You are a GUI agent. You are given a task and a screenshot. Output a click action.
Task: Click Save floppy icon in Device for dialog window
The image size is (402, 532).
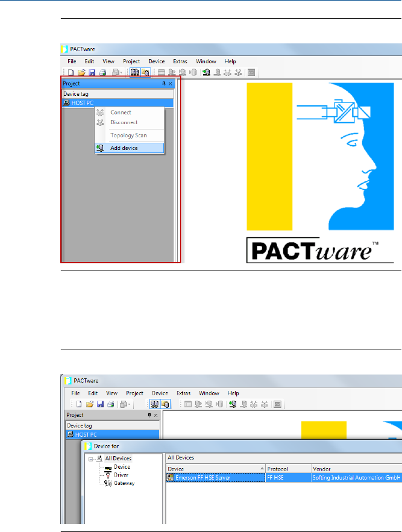point(100,404)
